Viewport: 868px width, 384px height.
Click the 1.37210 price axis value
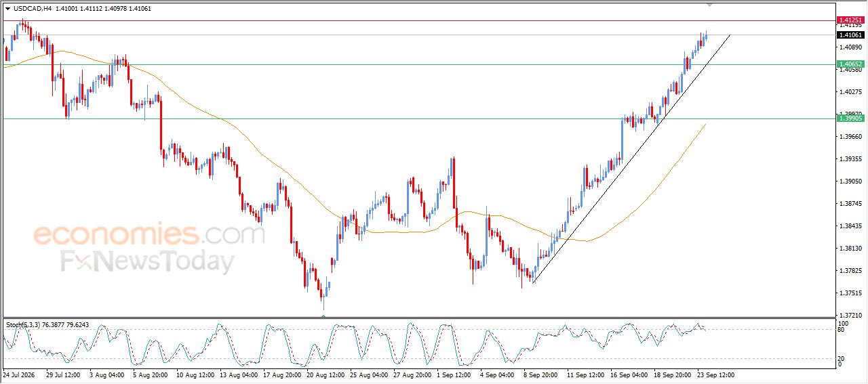(850, 316)
